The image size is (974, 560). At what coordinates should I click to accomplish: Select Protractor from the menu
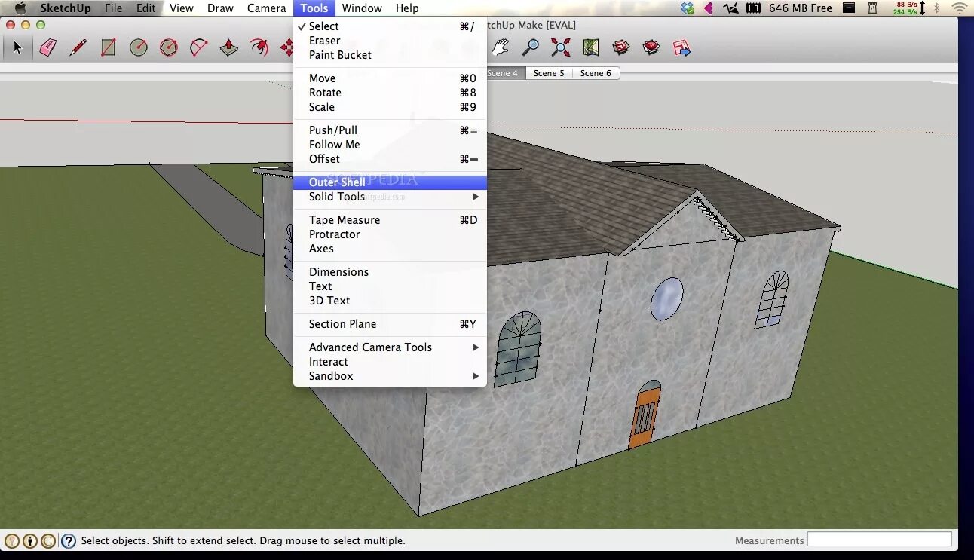click(x=390, y=234)
